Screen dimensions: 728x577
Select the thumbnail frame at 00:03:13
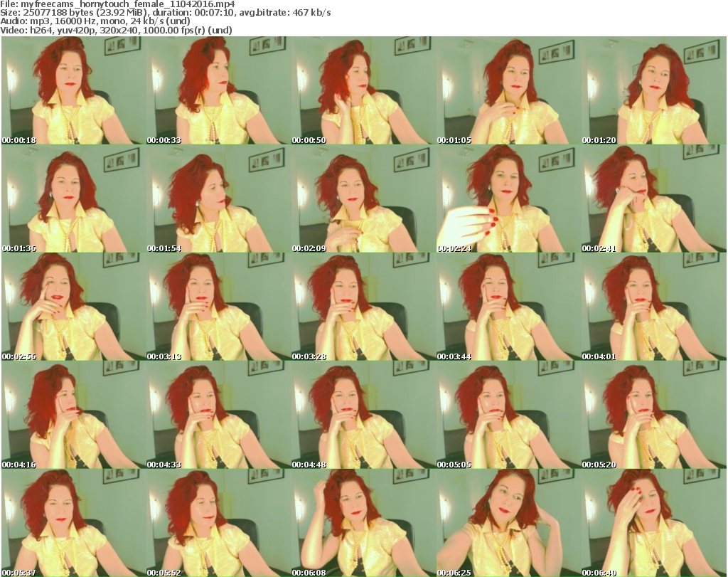219,307
